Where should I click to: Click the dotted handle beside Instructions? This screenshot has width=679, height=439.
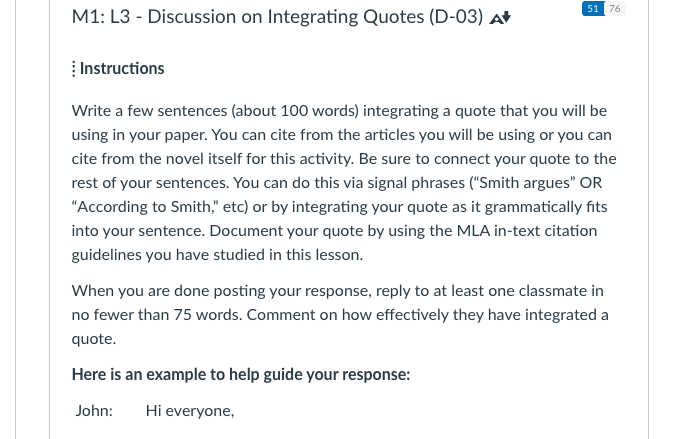click(74, 69)
